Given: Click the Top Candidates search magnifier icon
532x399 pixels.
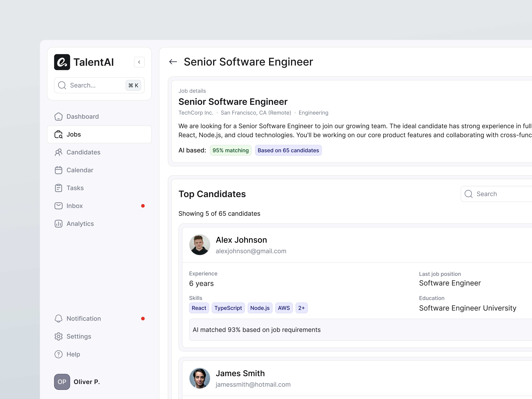Looking at the screenshot, I should [x=468, y=194].
